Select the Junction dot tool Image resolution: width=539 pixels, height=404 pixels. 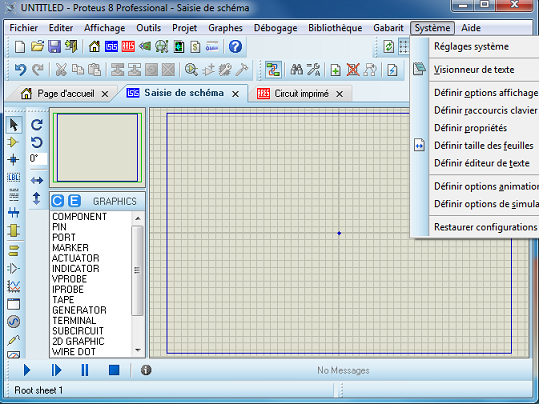pyautogui.click(x=14, y=160)
